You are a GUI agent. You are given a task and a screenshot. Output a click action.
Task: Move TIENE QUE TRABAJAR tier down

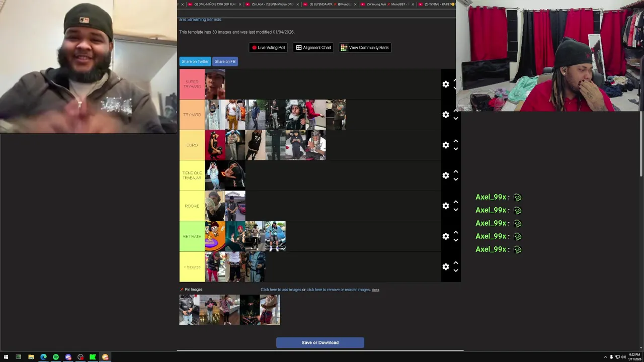point(456,179)
